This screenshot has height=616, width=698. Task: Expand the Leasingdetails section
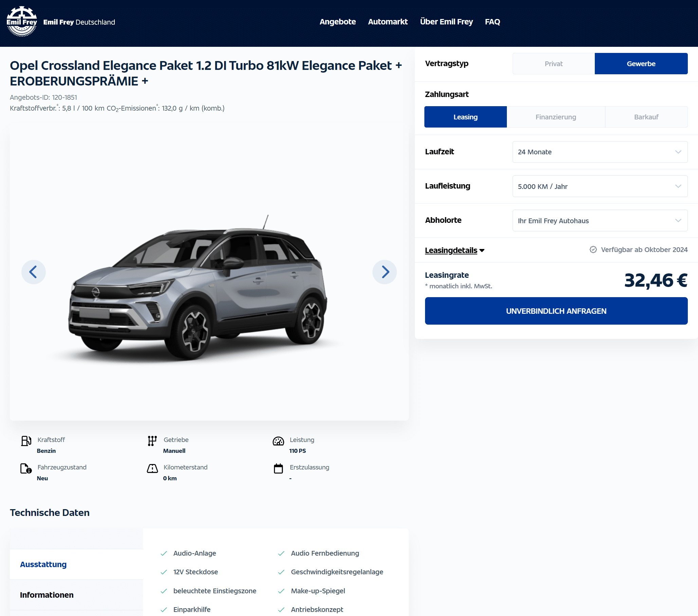click(455, 250)
